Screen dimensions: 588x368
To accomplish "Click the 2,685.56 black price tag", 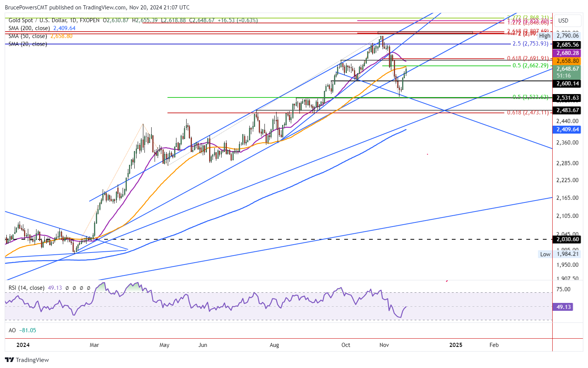I will [x=567, y=44].
